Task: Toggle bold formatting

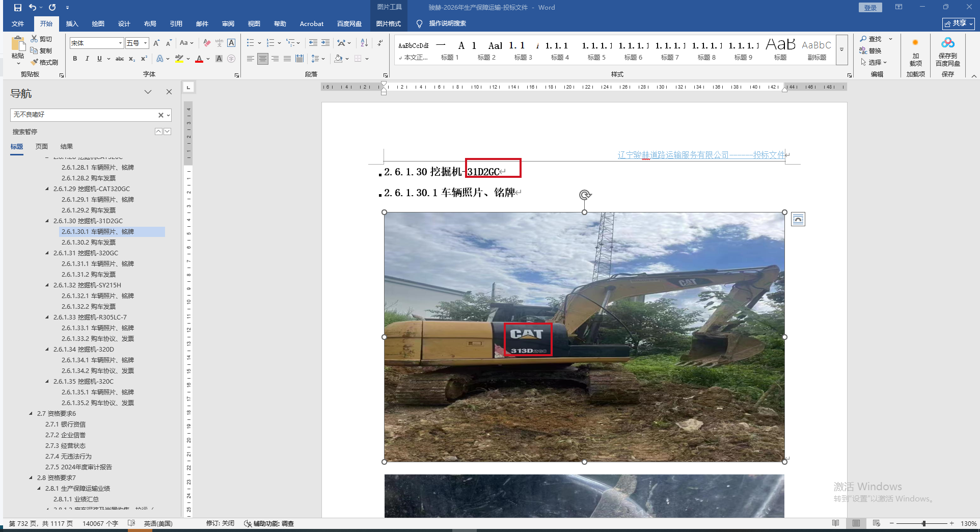Action: 75,59
